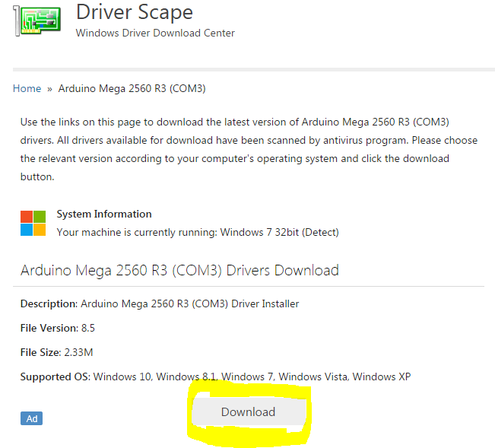Click the Windows 7 32bit (Detect) text
495x448 pixels.
coord(279,232)
